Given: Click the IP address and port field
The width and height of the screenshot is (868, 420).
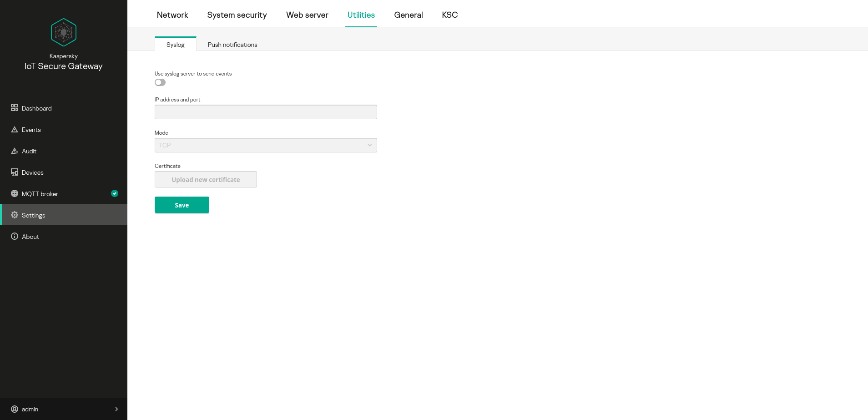Looking at the screenshot, I should click(266, 112).
